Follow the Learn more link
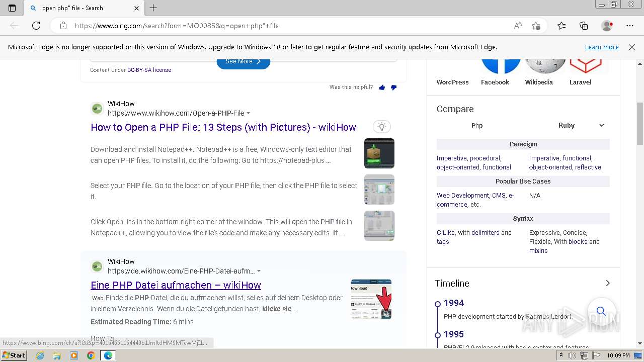Image resolution: width=644 pixels, height=362 pixels. tap(602, 47)
